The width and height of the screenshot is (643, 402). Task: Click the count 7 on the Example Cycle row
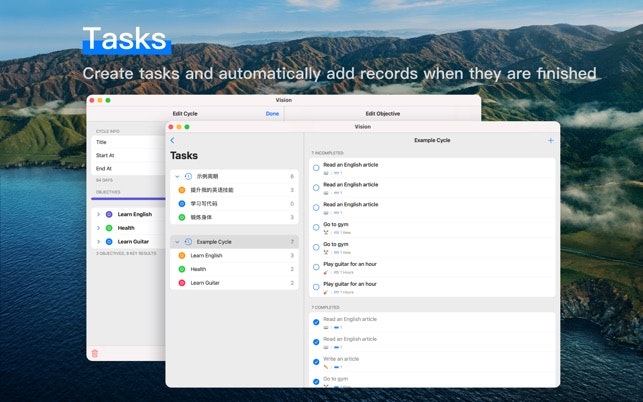pos(292,242)
